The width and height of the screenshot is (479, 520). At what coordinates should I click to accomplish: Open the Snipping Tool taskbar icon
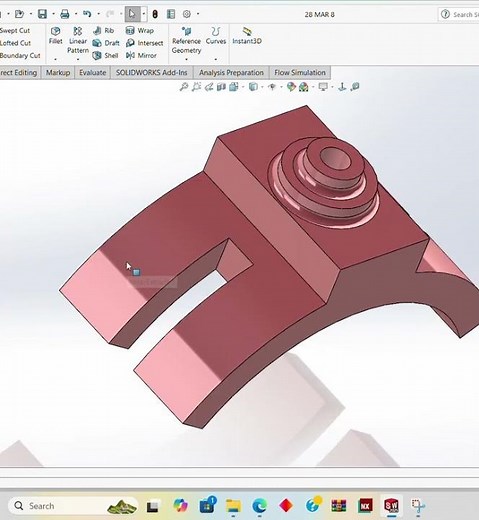[x=418, y=506]
